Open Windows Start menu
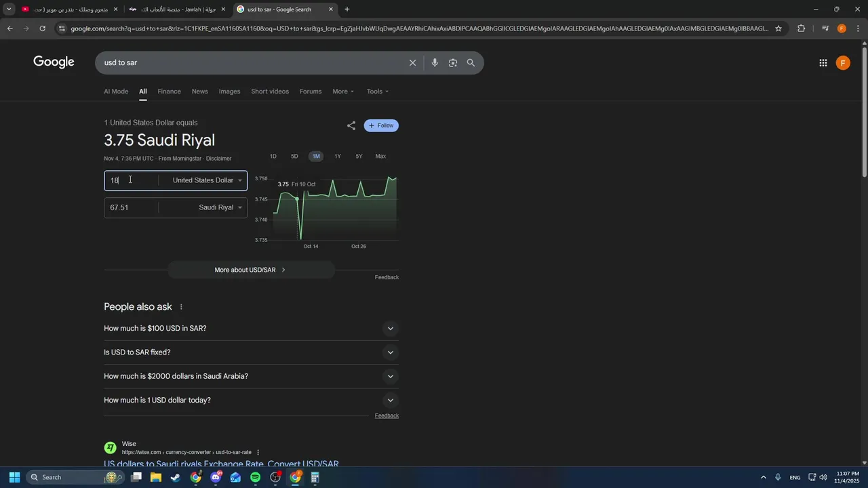Viewport: 868px width, 488px height. coord(14,477)
